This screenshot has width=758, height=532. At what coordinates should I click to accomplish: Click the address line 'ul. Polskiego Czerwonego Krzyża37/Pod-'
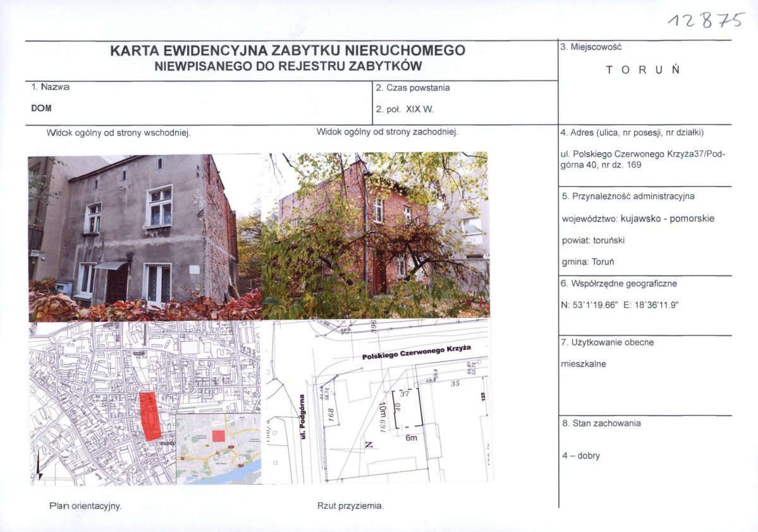pos(643,154)
